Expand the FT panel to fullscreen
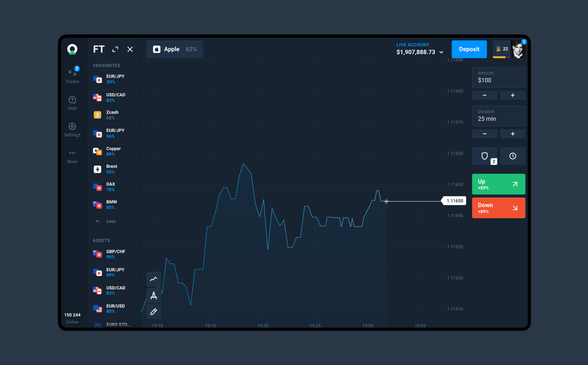 click(115, 49)
